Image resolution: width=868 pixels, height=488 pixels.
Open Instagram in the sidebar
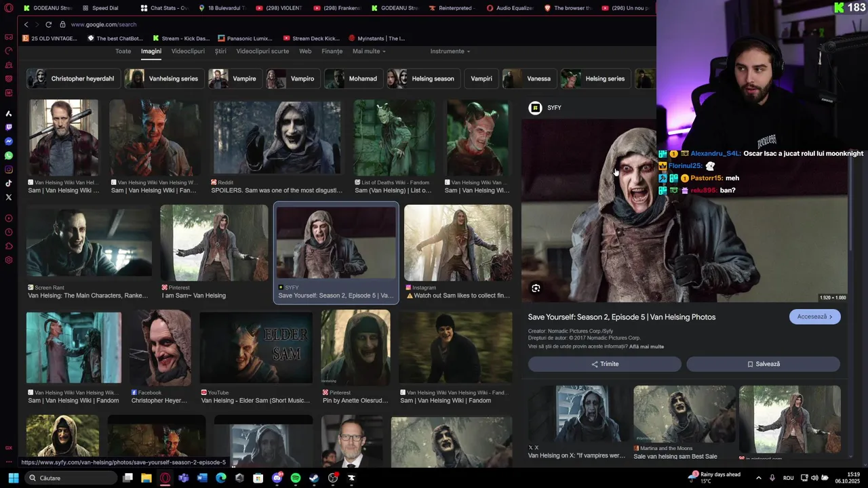tap(9, 169)
